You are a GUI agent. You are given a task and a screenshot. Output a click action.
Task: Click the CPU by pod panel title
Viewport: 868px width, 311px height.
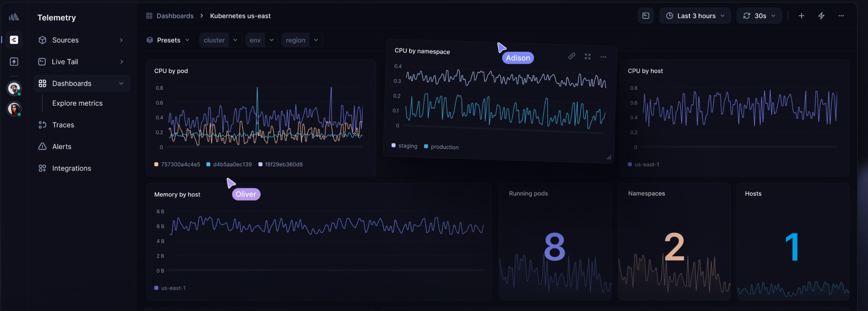pyautogui.click(x=171, y=71)
